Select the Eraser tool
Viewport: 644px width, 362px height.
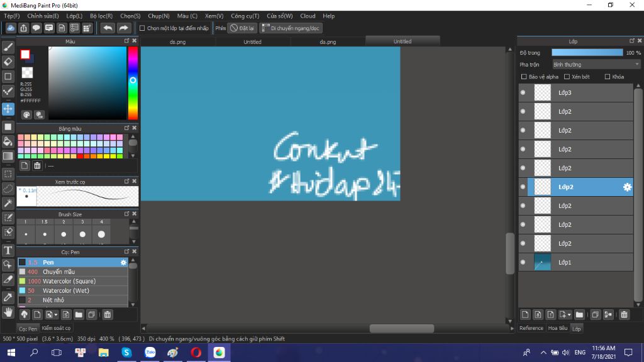(x=8, y=62)
